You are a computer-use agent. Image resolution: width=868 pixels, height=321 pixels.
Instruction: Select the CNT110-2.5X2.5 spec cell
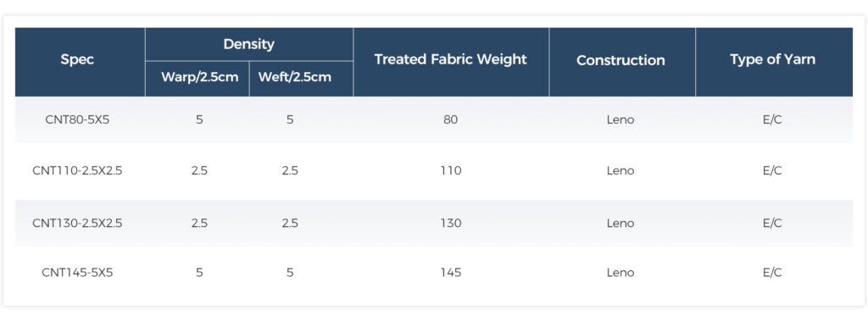77,171
